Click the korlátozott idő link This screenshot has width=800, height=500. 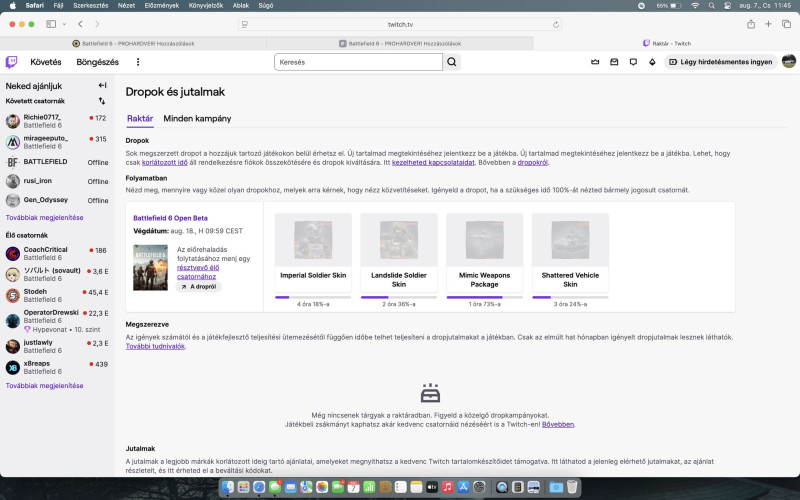point(164,162)
